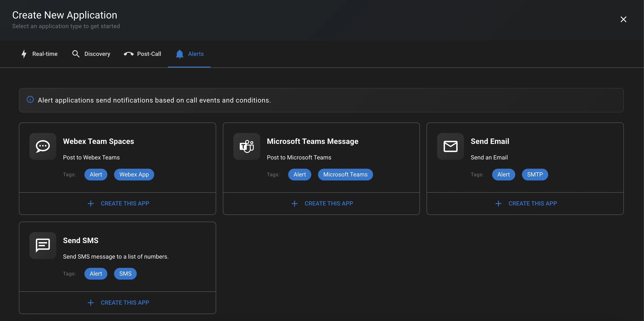The width and height of the screenshot is (644, 321).
Task: Select the Alerts tab
Action: click(189, 54)
